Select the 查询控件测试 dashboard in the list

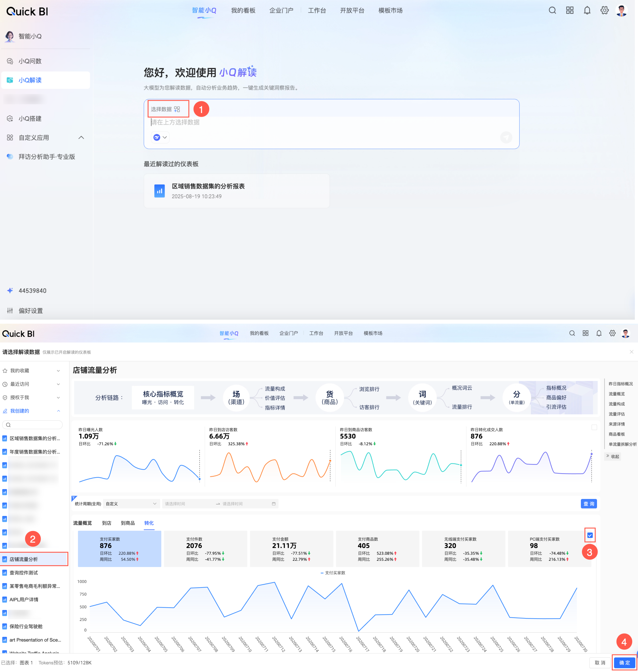pyautogui.click(x=24, y=573)
